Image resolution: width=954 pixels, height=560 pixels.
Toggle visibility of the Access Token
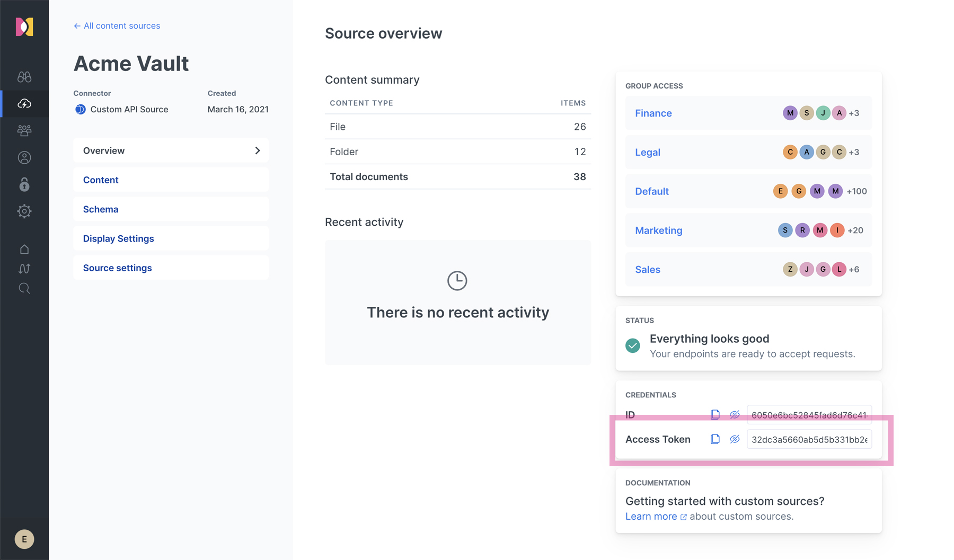735,439
